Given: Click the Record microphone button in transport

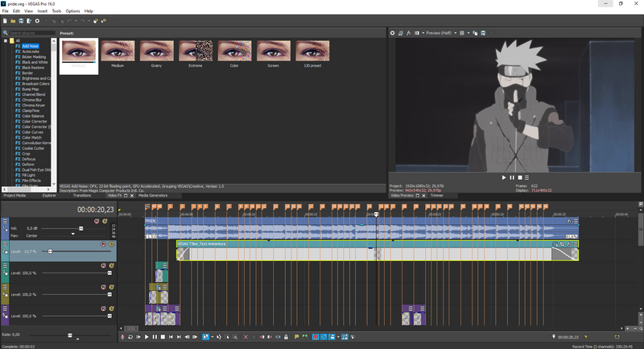Looking at the screenshot, I should (122, 336).
